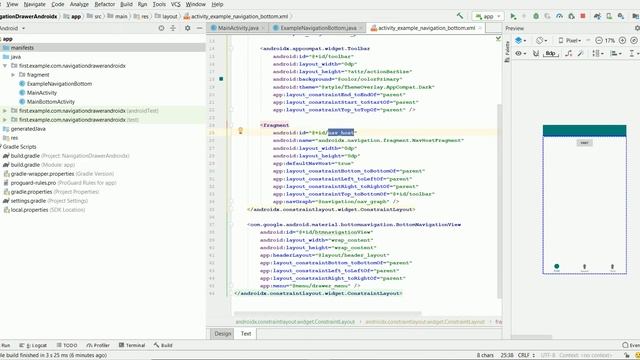Click Zoom to Fit preview icon
The width and height of the screenshot is (640, 360).
click(634, 40)
